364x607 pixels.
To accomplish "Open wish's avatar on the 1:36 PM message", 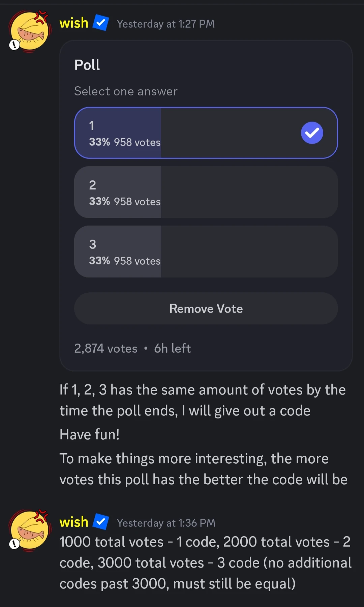I will pyautogui.click(x=30, y=530).
